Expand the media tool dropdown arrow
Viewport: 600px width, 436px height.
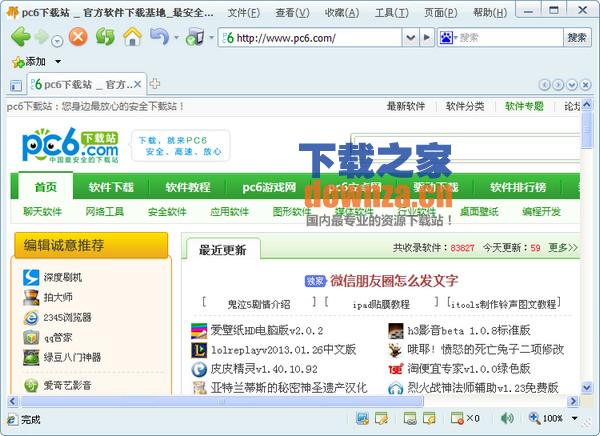point(211,38)
